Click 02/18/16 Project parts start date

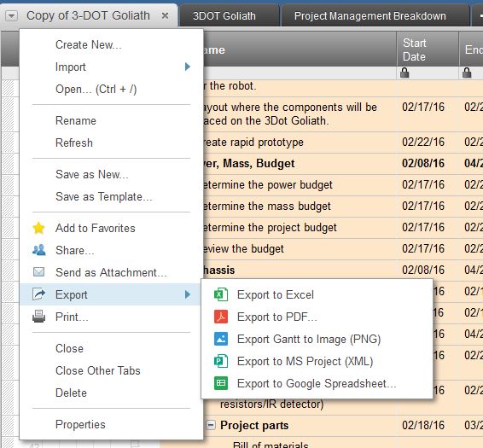(x=423, y=425)
